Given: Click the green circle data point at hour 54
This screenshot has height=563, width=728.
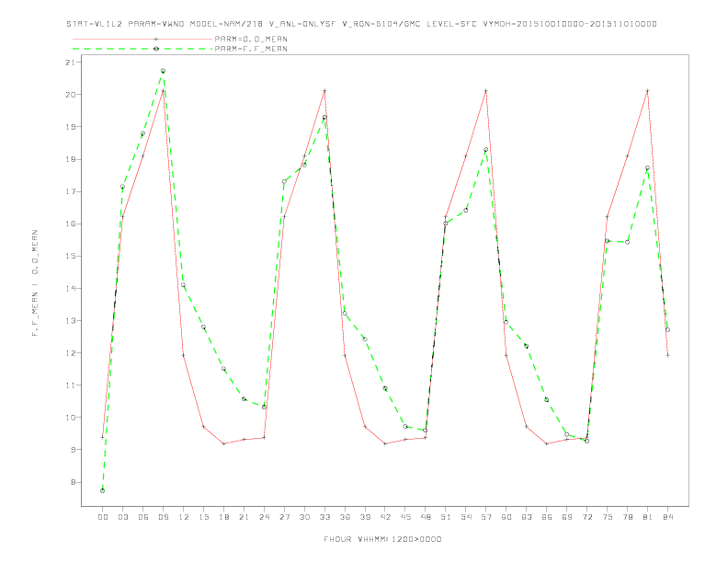Looking at the screenshot, I should [x=466, y=210].
